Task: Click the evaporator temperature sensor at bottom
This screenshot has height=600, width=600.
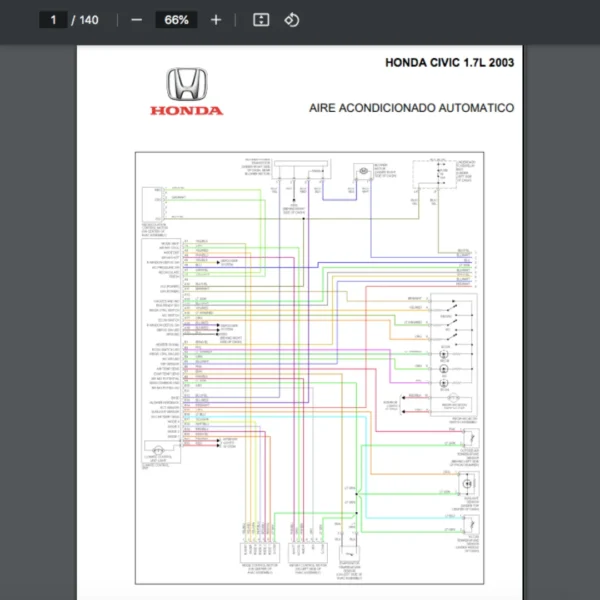Action: [348, 555]
